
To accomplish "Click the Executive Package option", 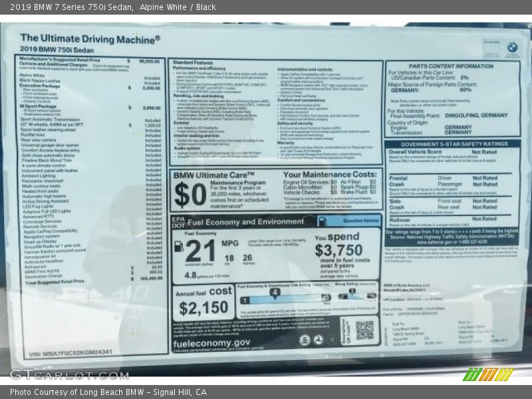I will point(40,86).
